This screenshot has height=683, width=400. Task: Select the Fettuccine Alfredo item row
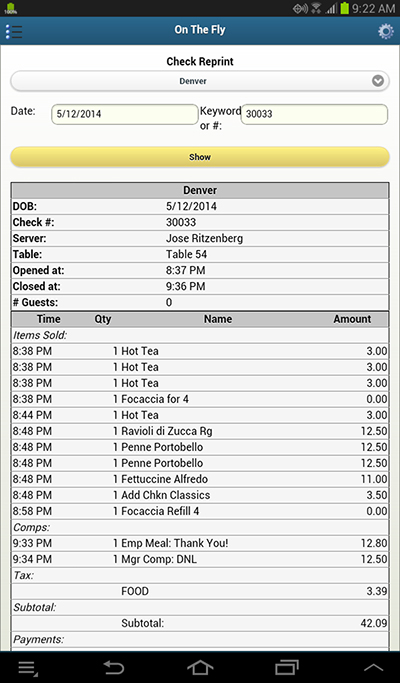(x=200, y=479)
